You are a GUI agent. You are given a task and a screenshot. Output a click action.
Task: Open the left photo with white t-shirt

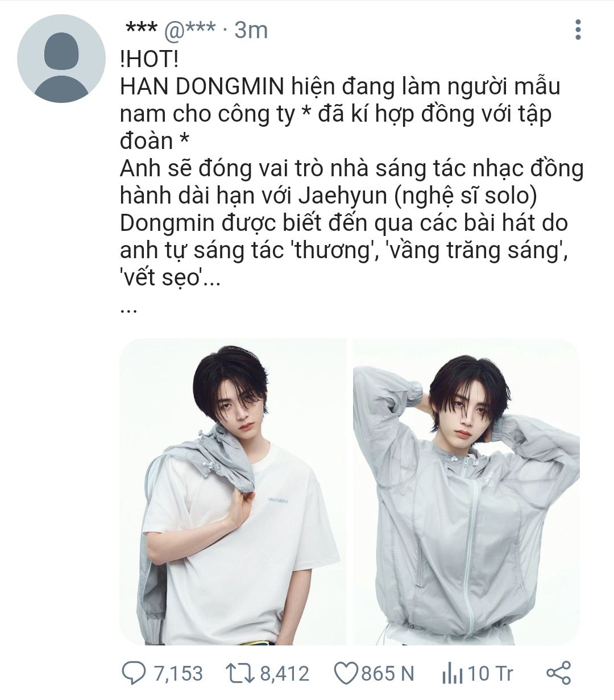233,492
